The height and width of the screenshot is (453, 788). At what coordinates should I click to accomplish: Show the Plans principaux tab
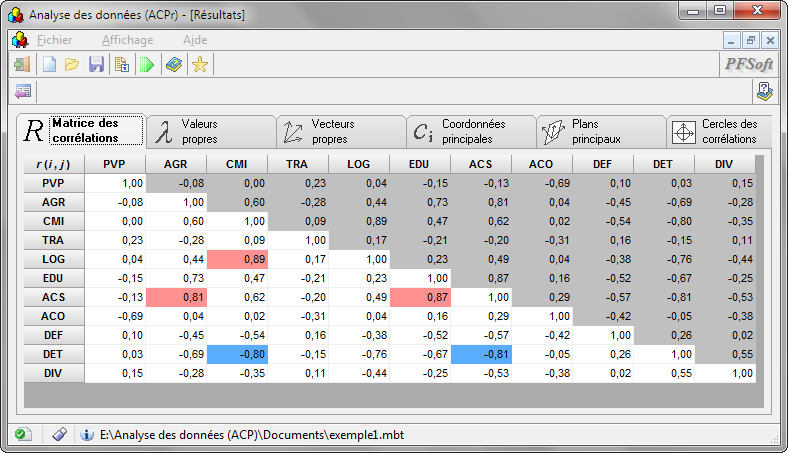[x=600, y=131]
